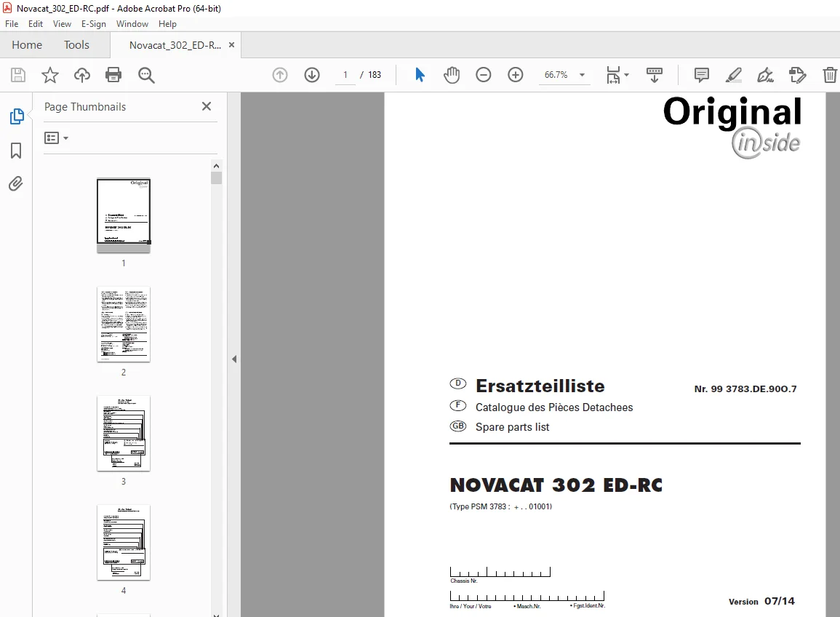Click the Spare parts list text
840x617 pixels.
click(512, 427)
